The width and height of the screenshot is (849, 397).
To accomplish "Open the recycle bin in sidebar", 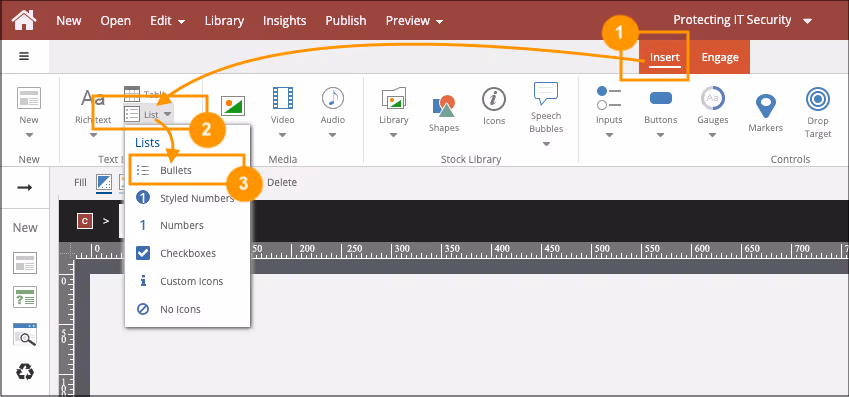I will pyautogui.click(x=25, y=372).
